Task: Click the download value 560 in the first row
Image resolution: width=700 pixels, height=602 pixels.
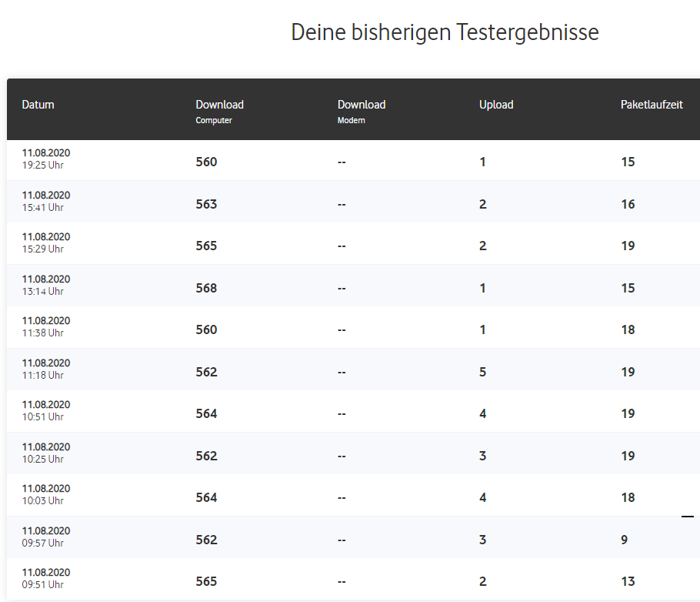Action: 206,162
